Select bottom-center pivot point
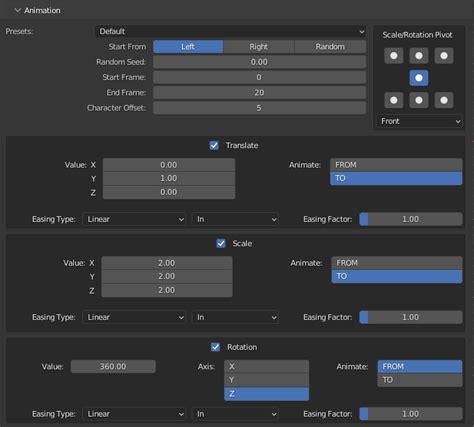This screenshot has width=474, height=427. coord(419,100)
